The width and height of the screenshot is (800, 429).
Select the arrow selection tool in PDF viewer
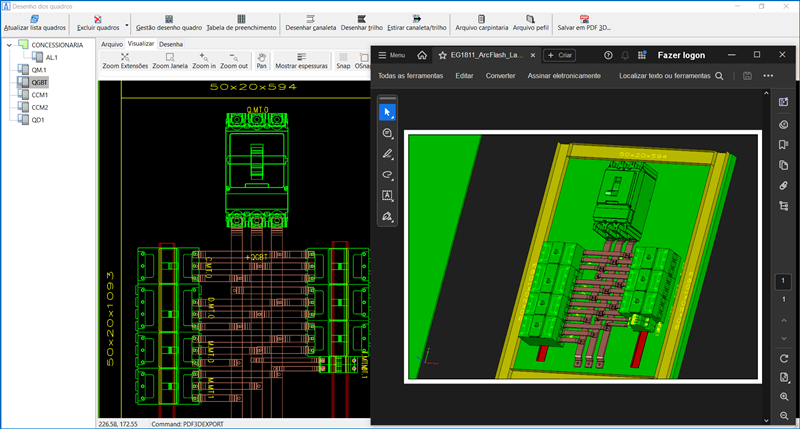click(x=387, y=111)
